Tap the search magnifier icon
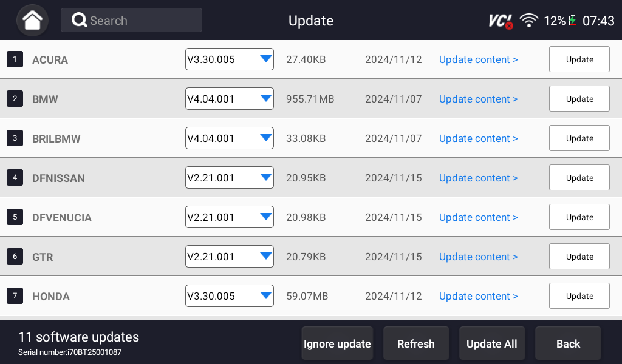The image size is (622, 364). [x=80, y=20]
